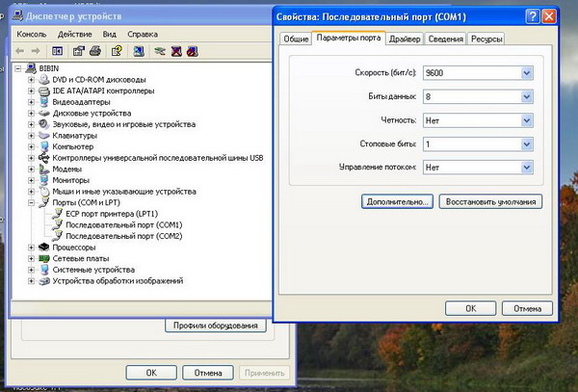Click the Print toolbar icon in Device Manager
This screenshot has width=578, height=392.
[95, 50]
